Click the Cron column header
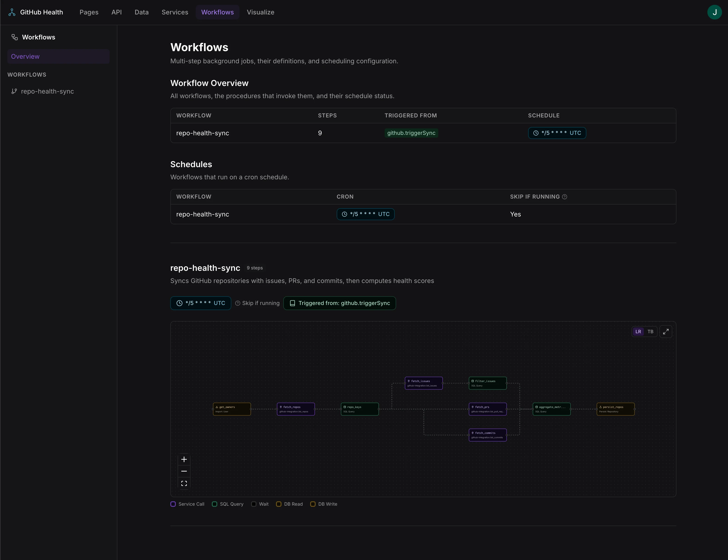 (345, 197)
